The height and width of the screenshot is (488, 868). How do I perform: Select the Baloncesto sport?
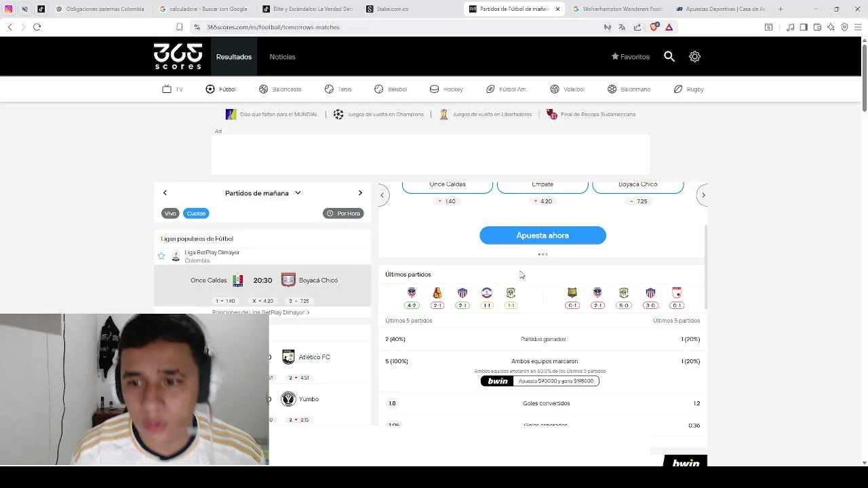(x=280, y=89)
